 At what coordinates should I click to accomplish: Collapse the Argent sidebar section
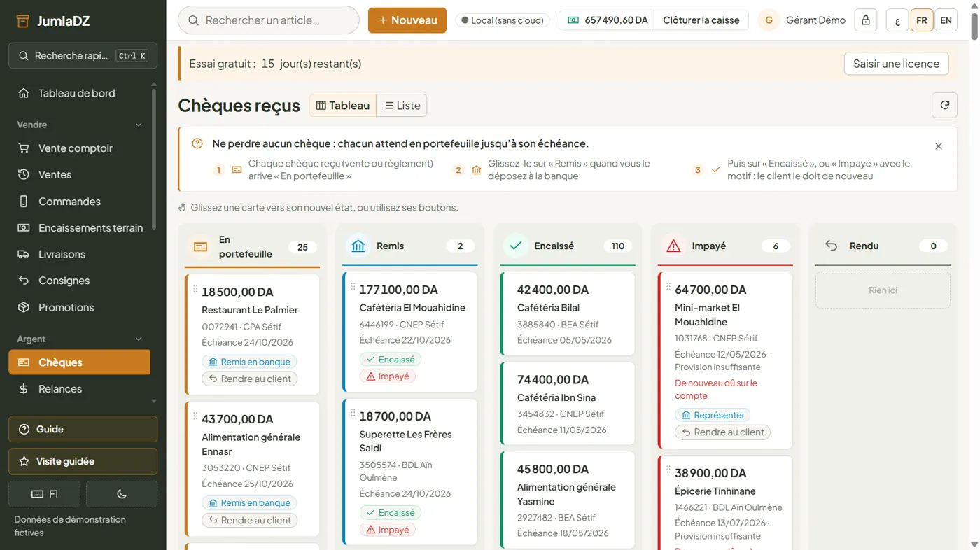point(138,339)
